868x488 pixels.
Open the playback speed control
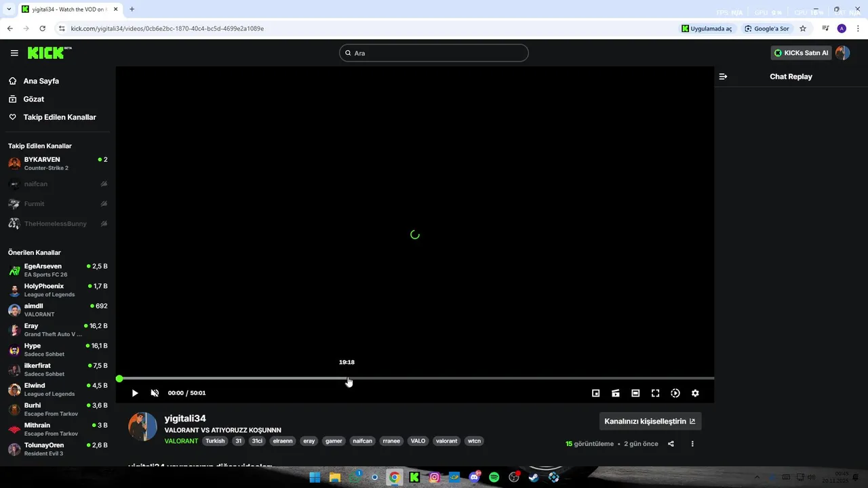[675, 393]
